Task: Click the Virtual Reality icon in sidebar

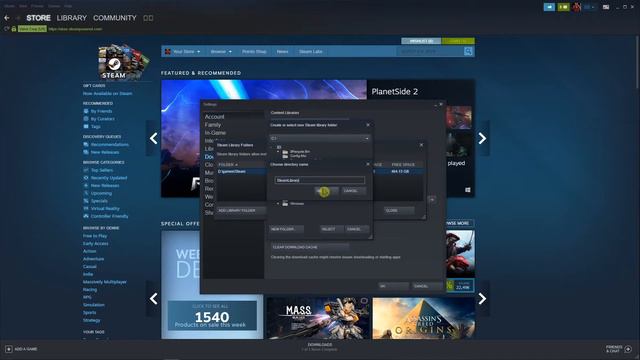Action: click(86, 208)
